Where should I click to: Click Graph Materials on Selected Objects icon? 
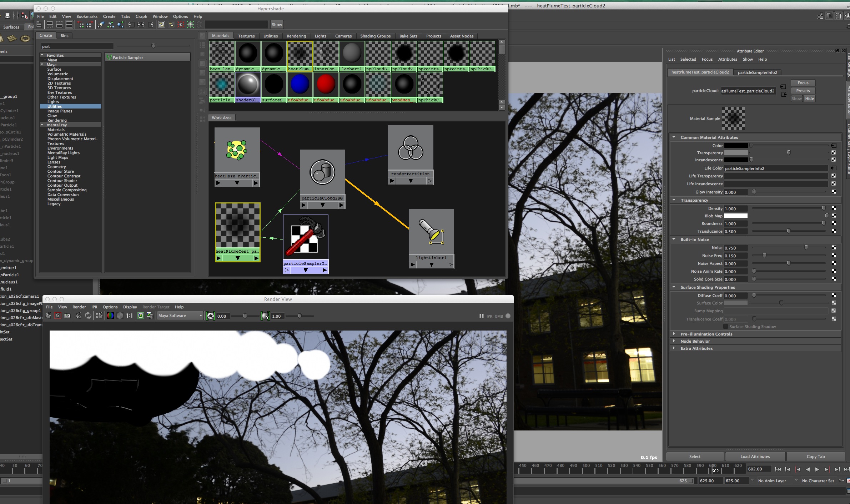pyautogui.click(x=120, y=25)
